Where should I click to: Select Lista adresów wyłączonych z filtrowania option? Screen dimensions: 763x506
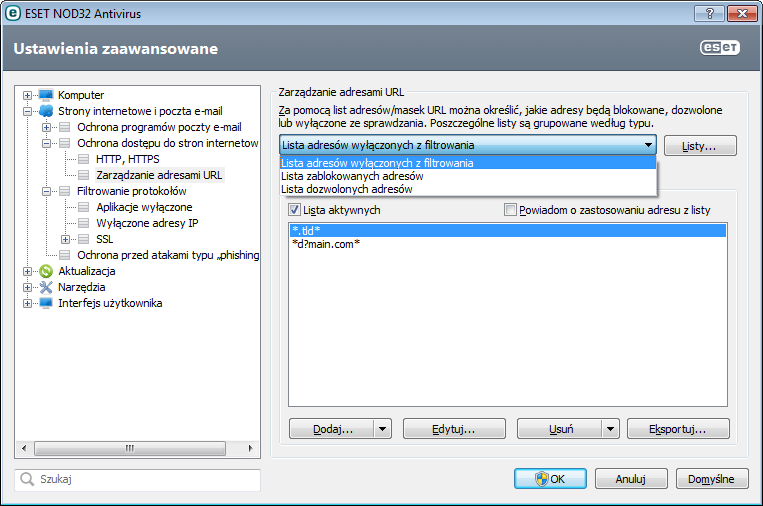click(468, 163)
